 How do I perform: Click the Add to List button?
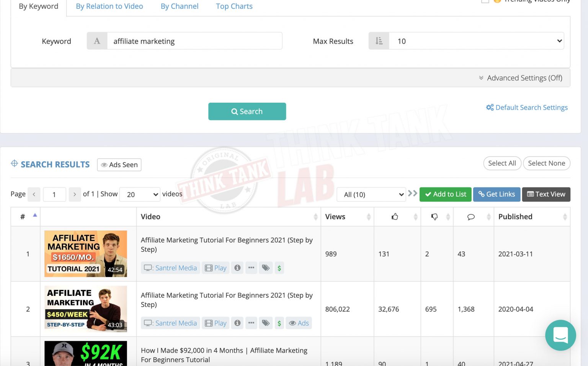pyautogui.click(x=445, y=194)
